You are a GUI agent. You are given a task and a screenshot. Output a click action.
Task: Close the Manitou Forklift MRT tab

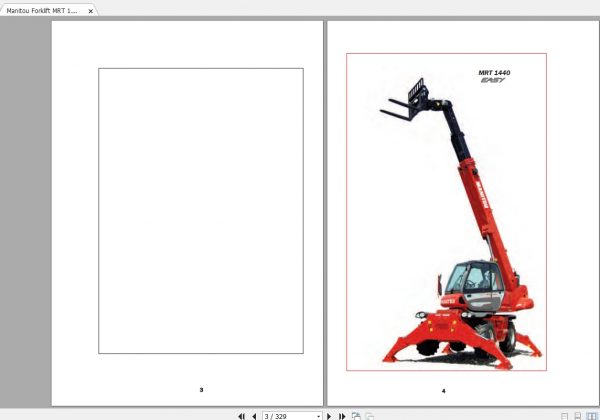pos(91,11)
